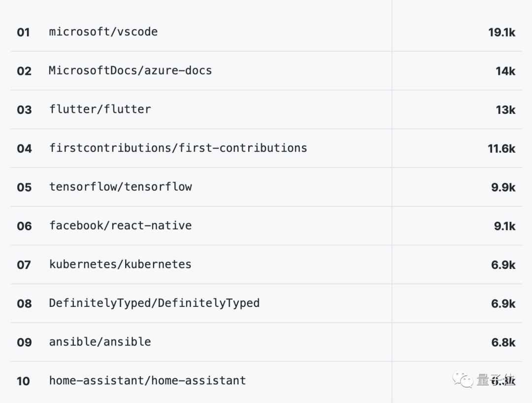
Task: Open DefinitelyTyped/DefinitelyTyped repository link
Action: point(154,303)
